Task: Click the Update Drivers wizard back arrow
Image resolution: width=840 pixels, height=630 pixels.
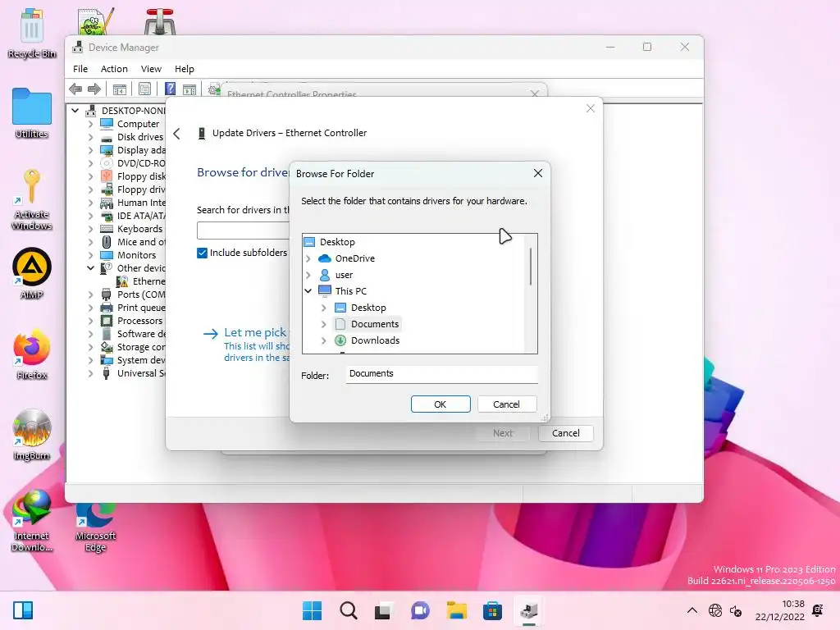Action: click(x=177, y=134)
